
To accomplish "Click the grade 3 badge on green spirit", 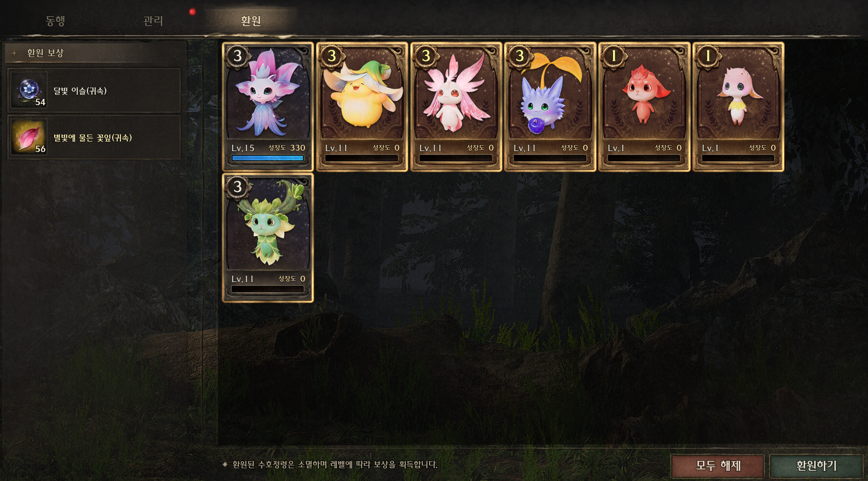I will pos(238,187).
